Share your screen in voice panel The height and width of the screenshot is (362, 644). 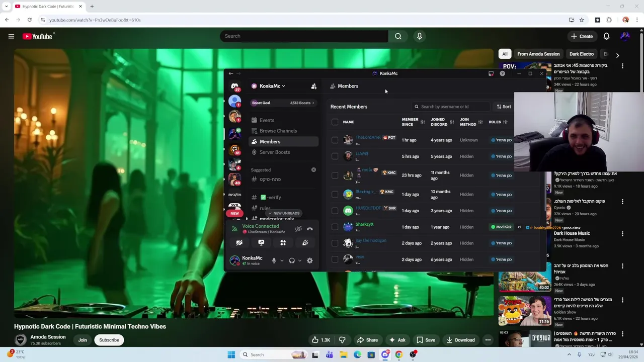[261, 243]
